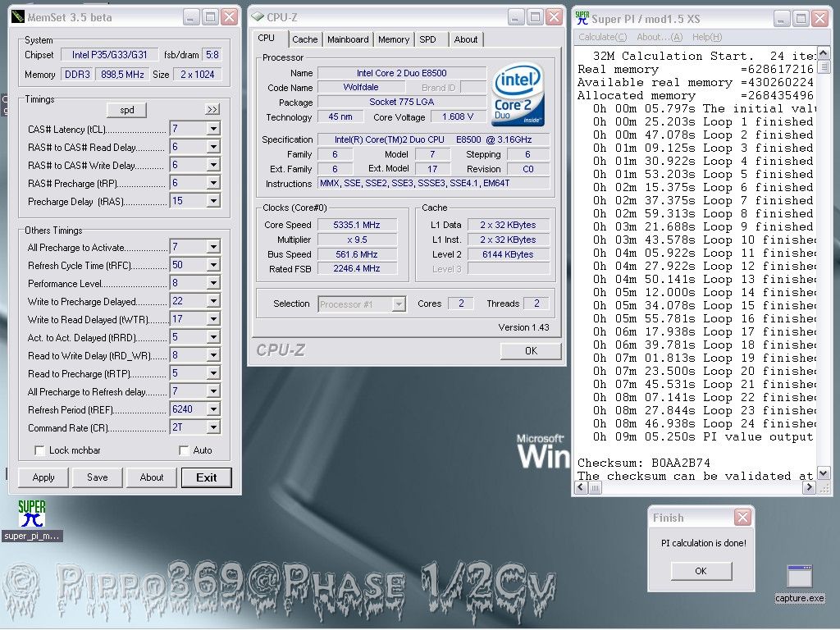Open Read to Write Delay (tRD_WR) dropdown

click(x=213, y=355)
